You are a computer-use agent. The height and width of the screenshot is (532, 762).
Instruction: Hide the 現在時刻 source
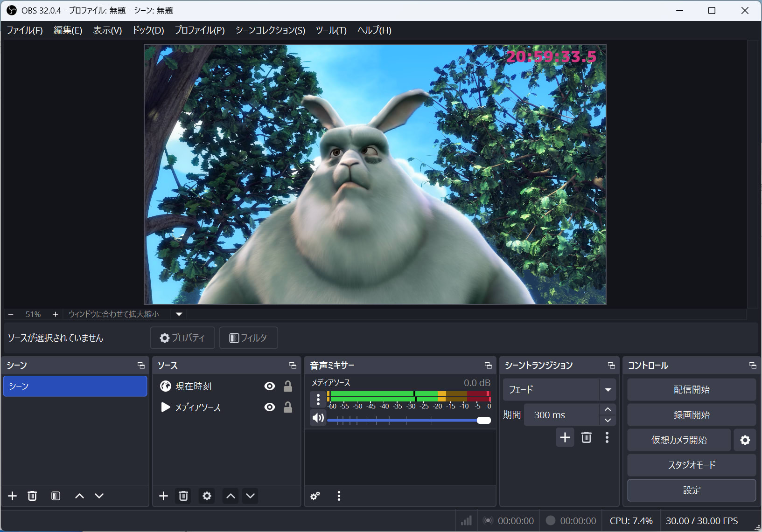[269, 386]
